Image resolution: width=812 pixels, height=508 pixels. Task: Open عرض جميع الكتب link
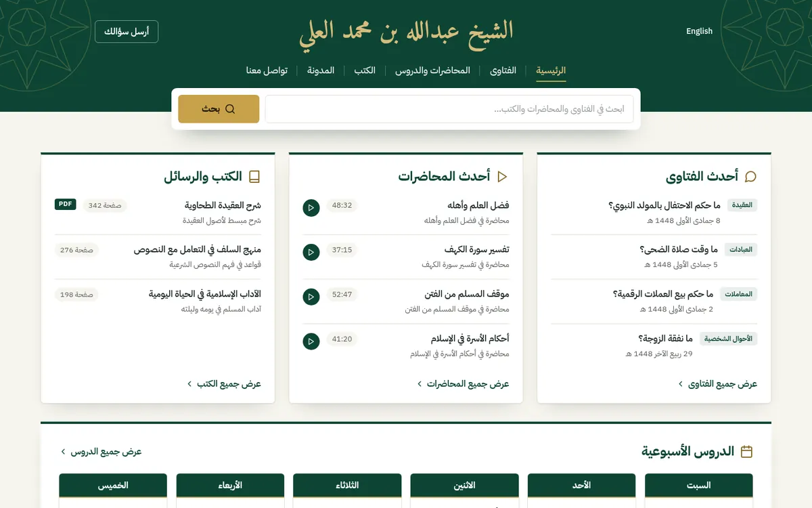click(x=224, y=384)
